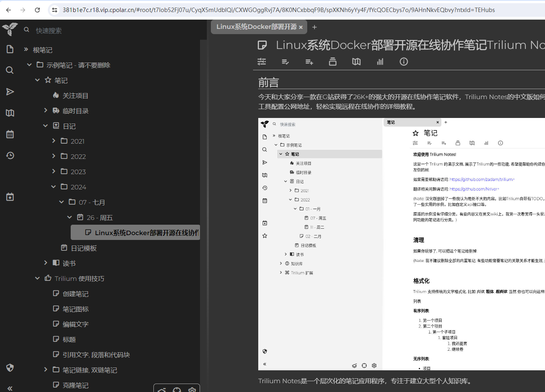This screenshot has width=545, height=392.
Task: Open Note Map ribbon icon
Action: [356, 62]
